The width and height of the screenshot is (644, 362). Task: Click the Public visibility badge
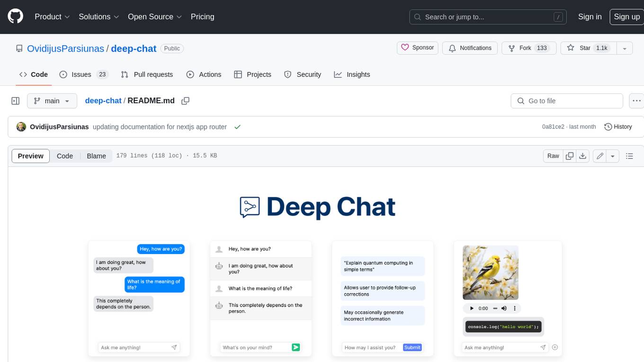(x=172, y=48)
